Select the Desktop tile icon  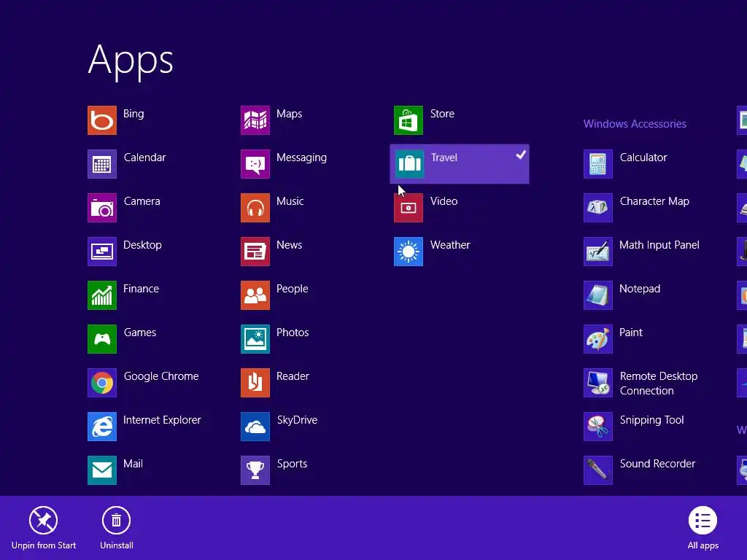coord(102,252)
